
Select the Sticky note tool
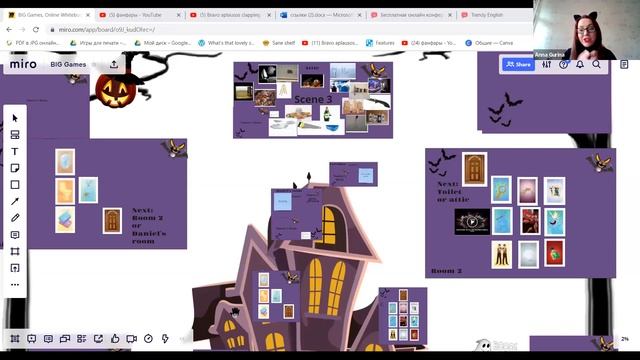coord(15,168)
